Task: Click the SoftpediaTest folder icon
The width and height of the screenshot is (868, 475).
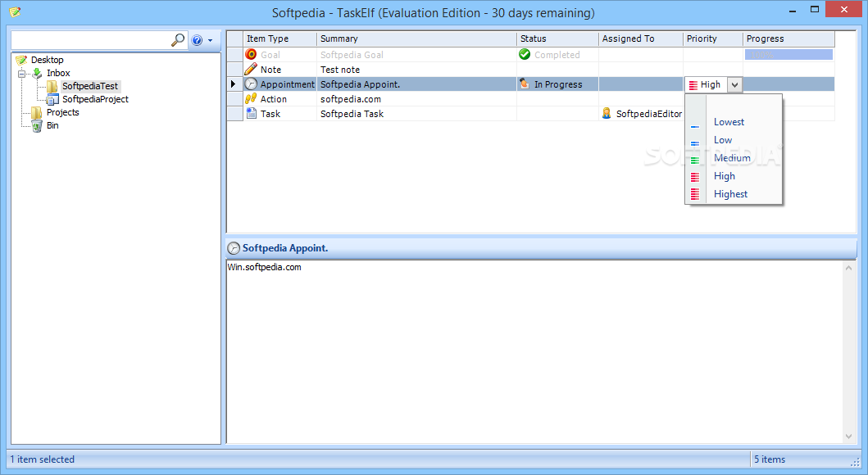Action: click(52, 86)
